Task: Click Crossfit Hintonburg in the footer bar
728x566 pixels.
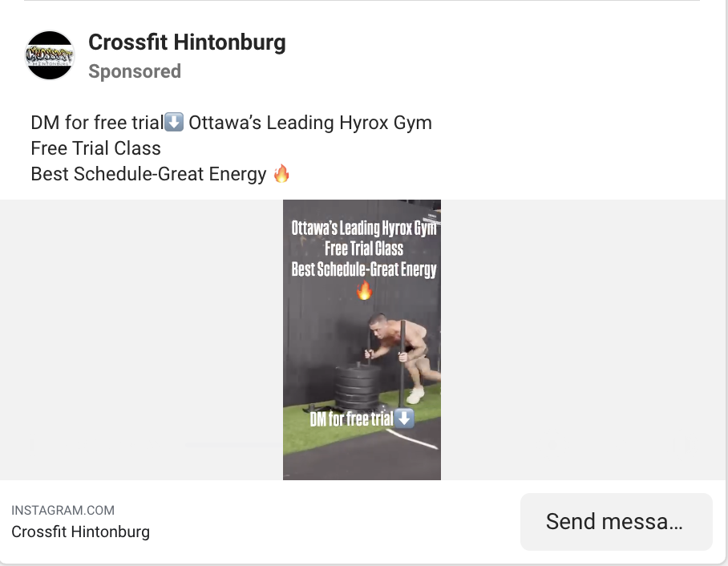Action: (x=80, y=532)
